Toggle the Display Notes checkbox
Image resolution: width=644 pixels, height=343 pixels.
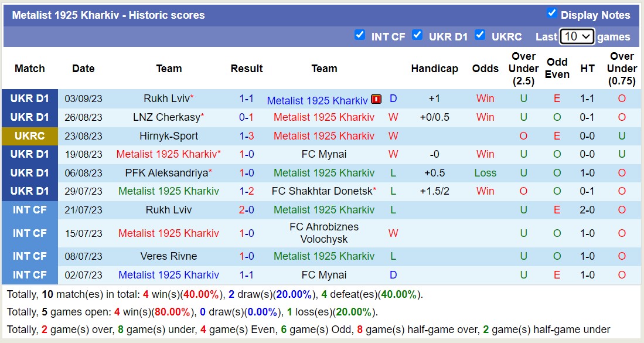551,13
